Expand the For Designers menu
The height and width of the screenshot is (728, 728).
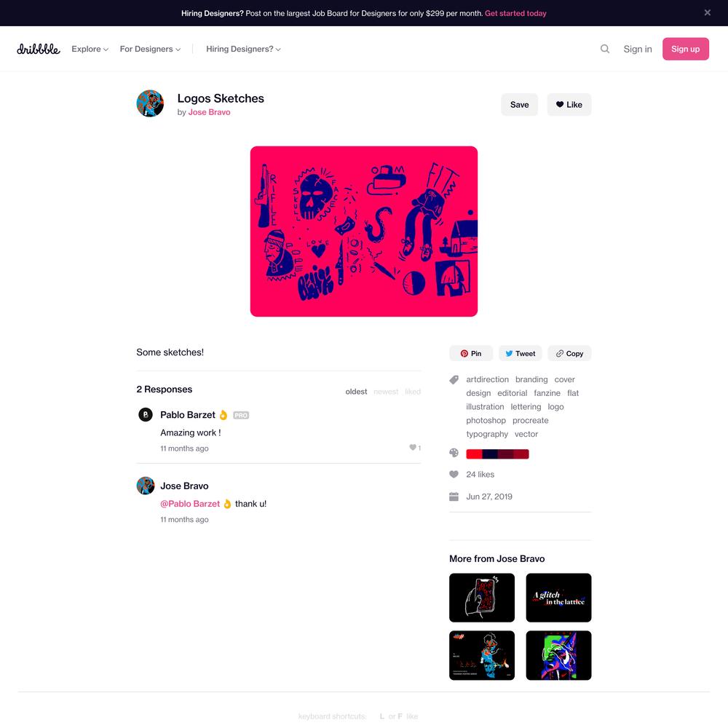point(150,49)
